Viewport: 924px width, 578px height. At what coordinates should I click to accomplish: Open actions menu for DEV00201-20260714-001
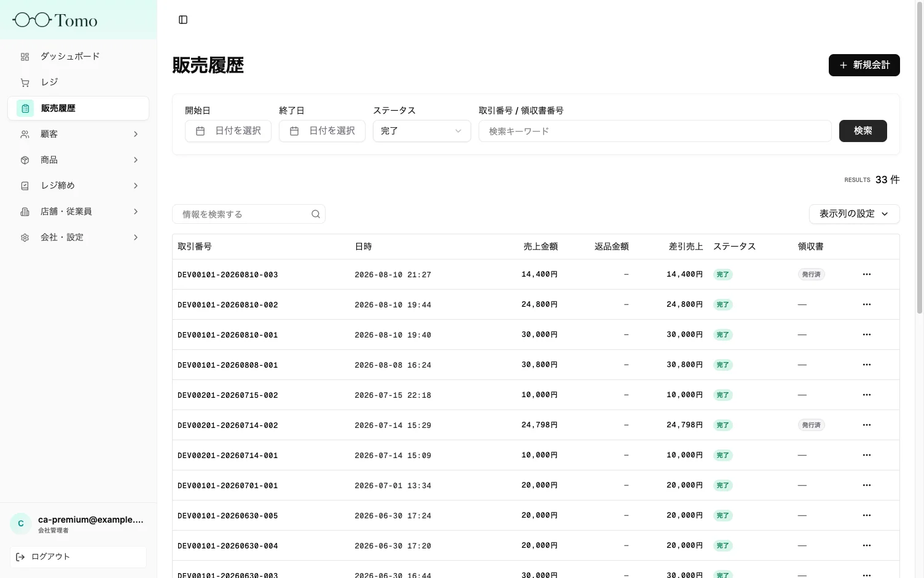(x=867, y=455)
